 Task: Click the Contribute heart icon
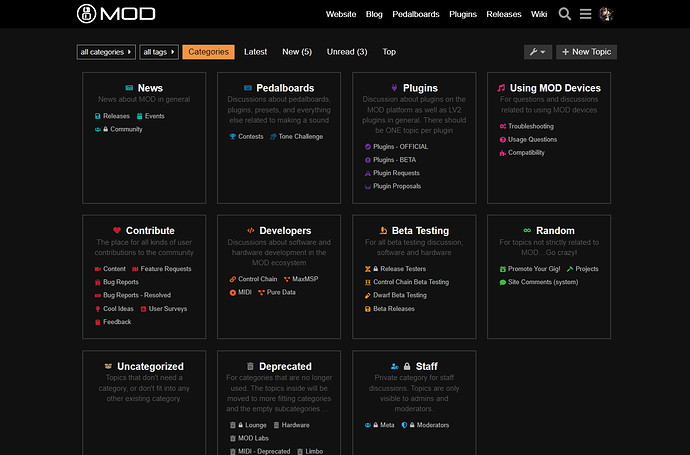pos(117,230)
